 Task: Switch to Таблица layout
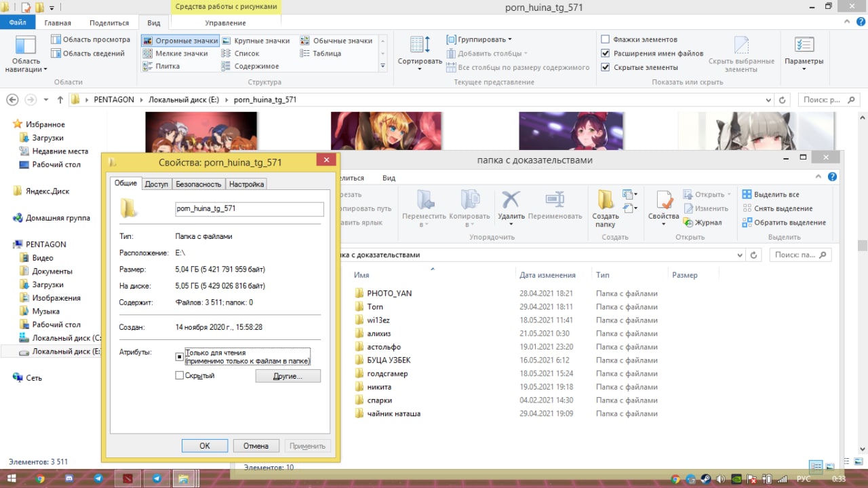(321, 54)
